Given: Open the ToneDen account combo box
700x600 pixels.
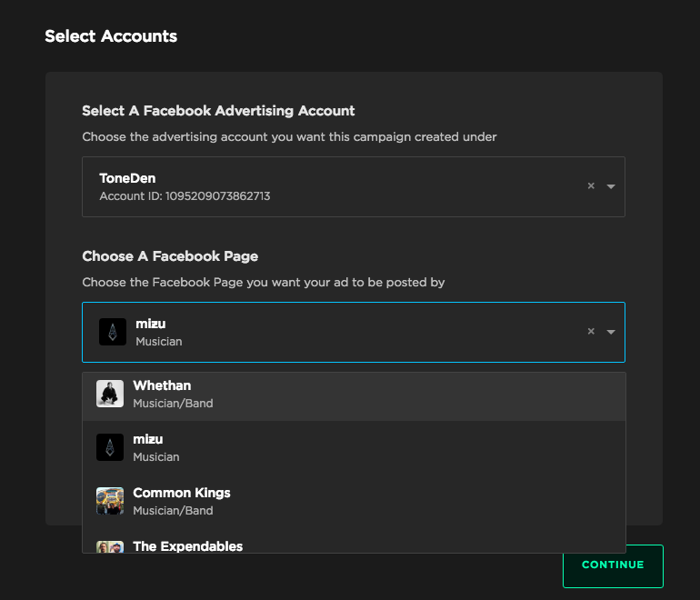Looking at the screenshot, I should pos(354,186).
